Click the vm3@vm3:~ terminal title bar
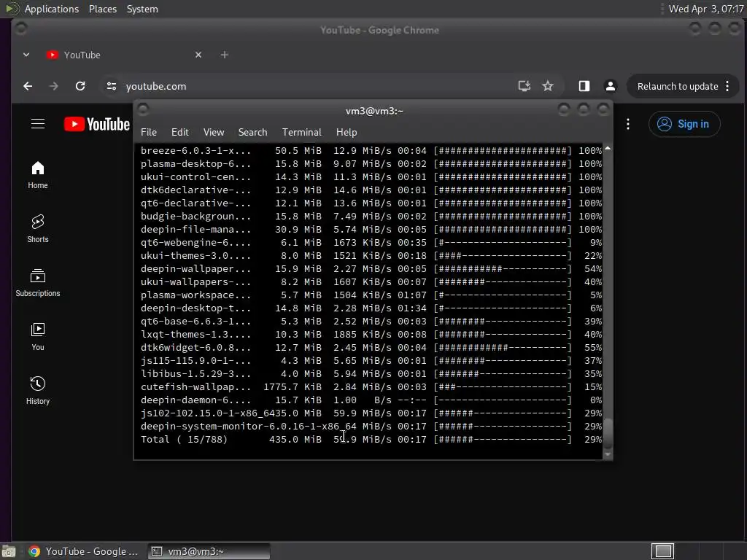 click(374, 111)
